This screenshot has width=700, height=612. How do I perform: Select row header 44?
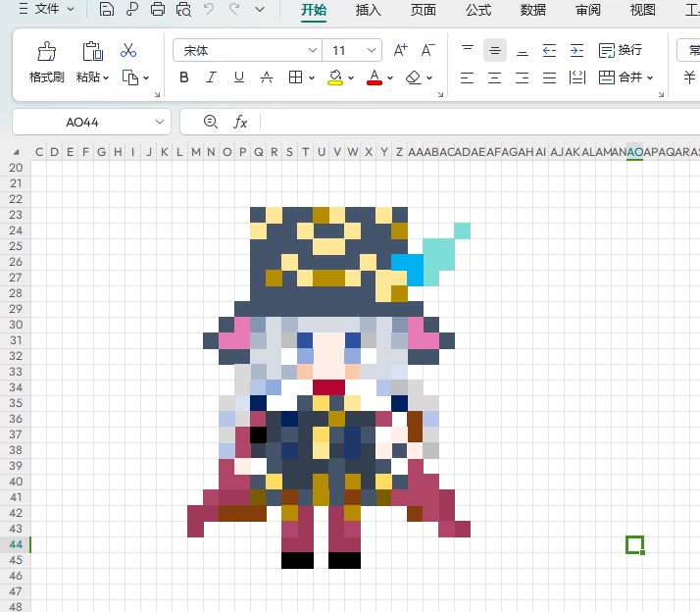(x=16, y=544)
